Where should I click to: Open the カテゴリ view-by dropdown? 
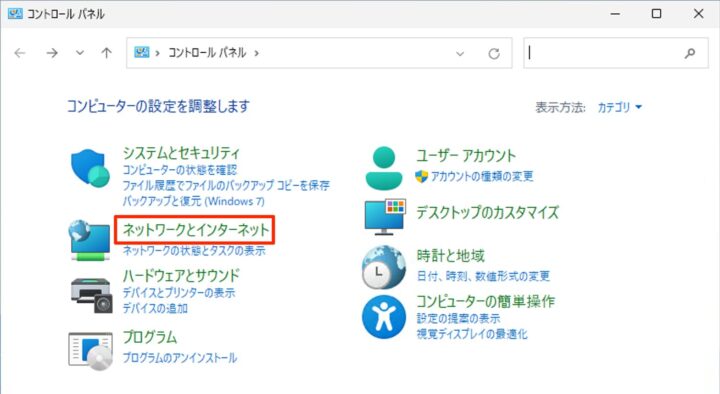[x=619, y=107]
